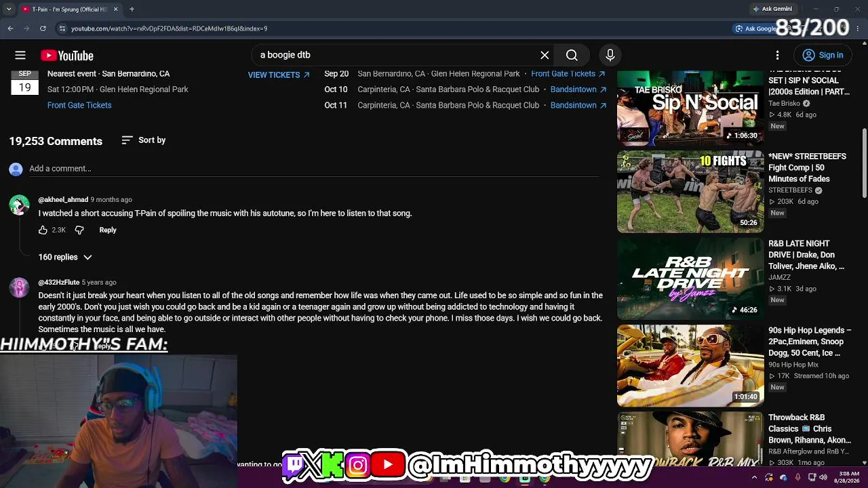868x488 pixels.
Task: Visit the JAMZZ channel name
Action: pyautogui.click(x=780, y=277)
